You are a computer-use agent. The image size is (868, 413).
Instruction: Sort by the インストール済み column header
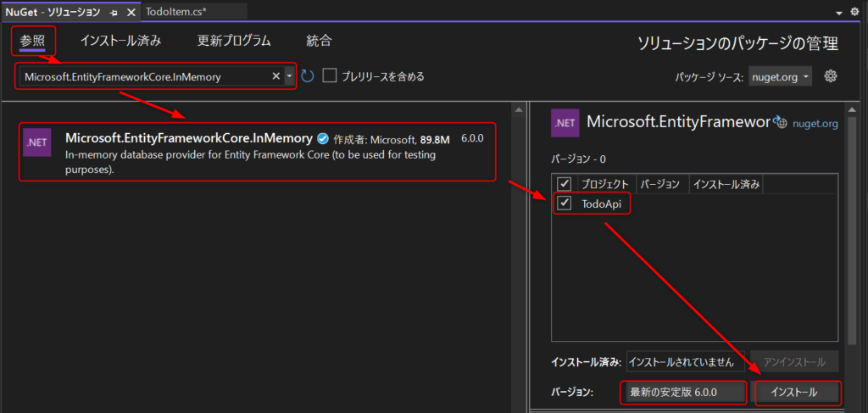click(726, 184)
